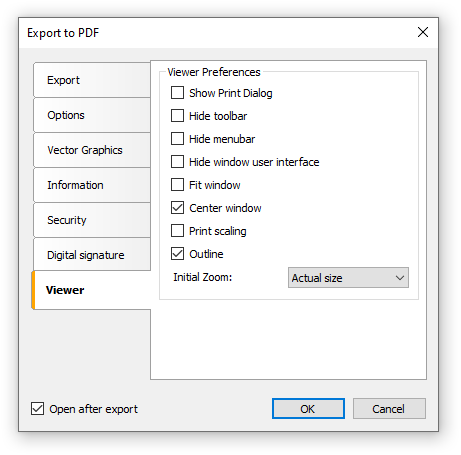Switch to the Export tab
This screenshot has height=455, width=461.
(92, 80)
